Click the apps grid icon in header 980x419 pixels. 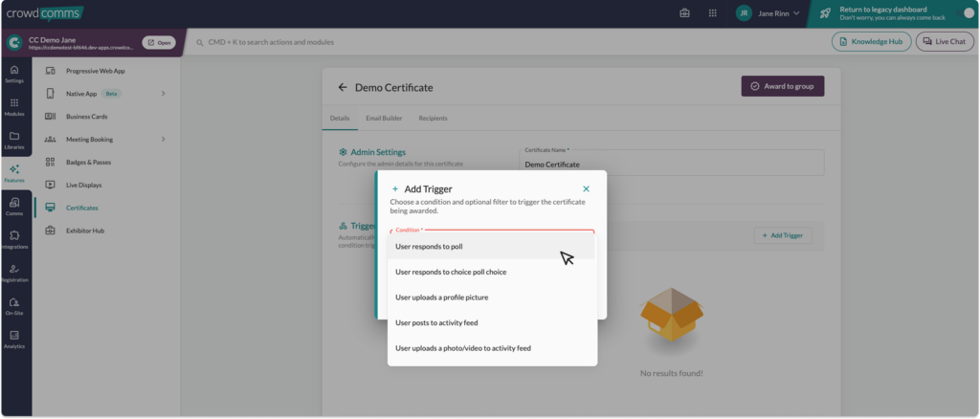pos(712,13)
